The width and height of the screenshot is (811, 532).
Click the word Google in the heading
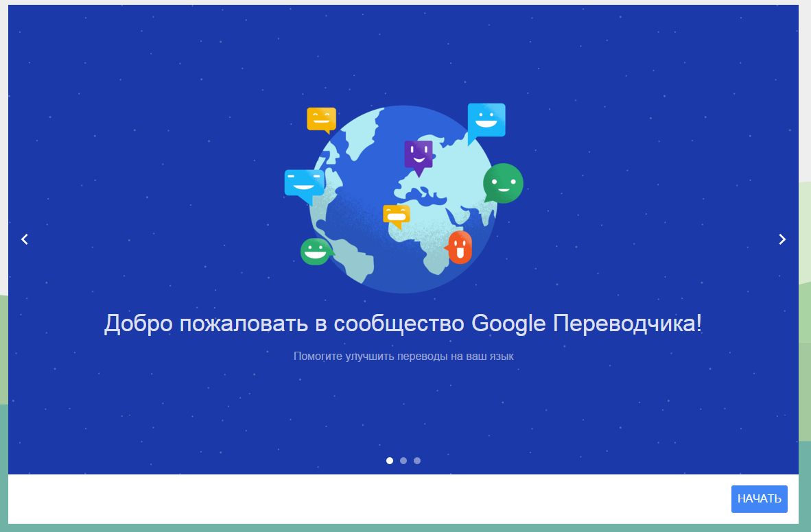click(509, 324)
